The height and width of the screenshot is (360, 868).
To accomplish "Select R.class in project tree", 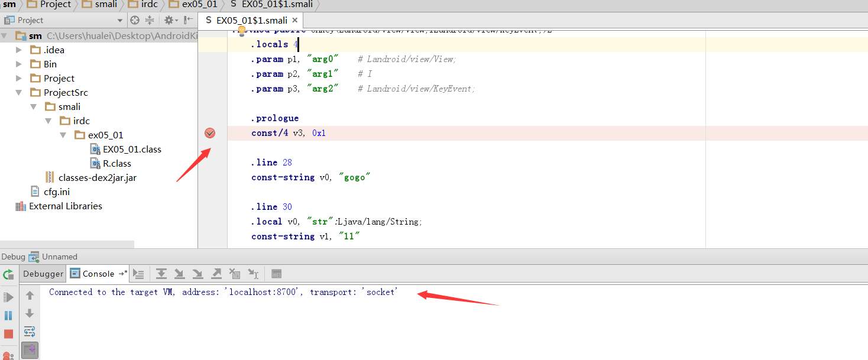I will tap(111, 163).
